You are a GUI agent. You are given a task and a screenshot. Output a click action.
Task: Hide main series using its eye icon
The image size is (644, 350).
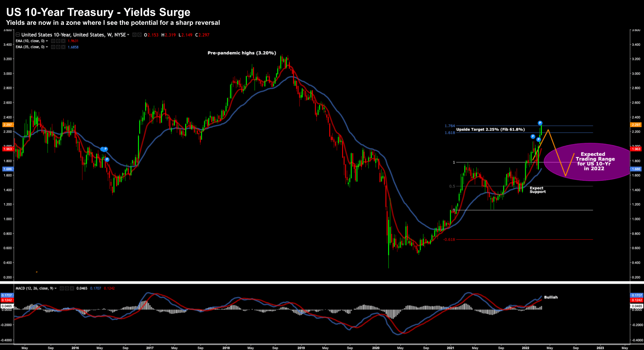coord(135,35)
